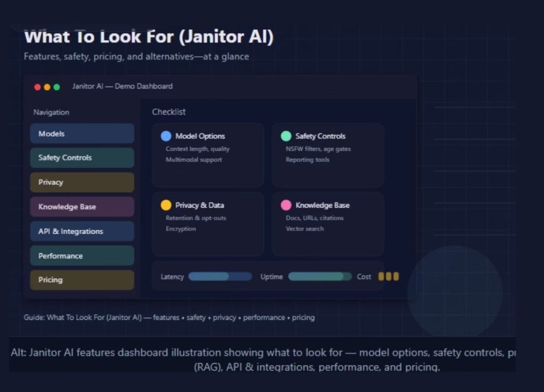Click the Alt text description line
This screenshot has width=544, height=392.
[x=263, y=360]
